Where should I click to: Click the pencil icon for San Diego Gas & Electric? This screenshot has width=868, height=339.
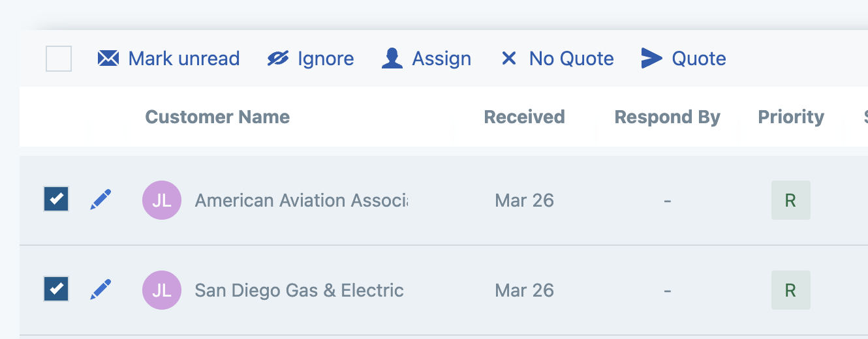pos(101,289)
